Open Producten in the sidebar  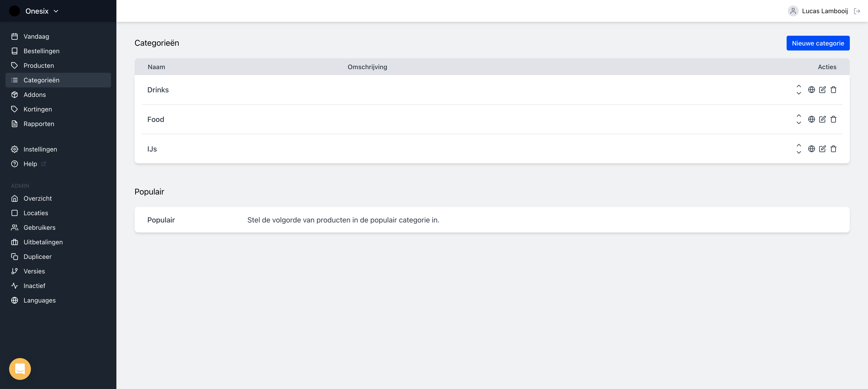[58, 65]
